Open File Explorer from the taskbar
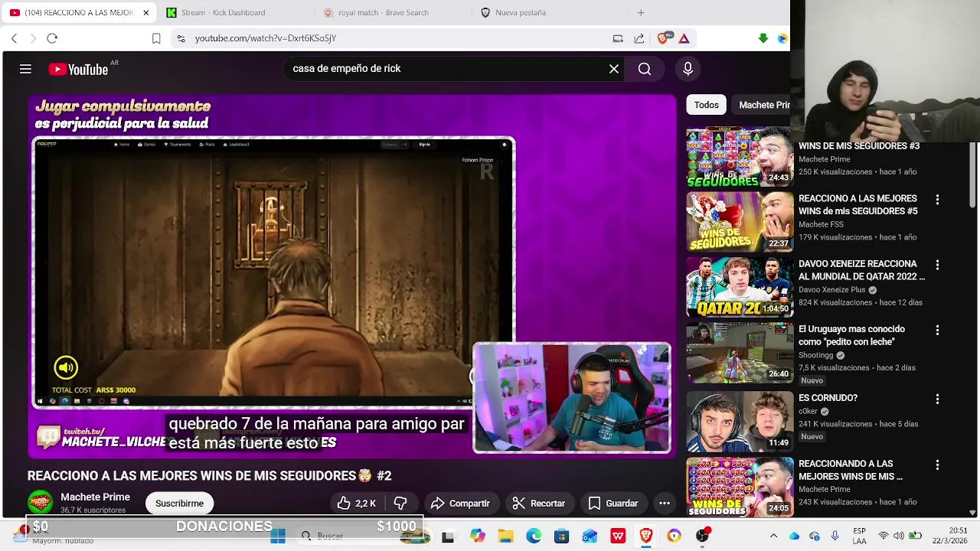 (505, 536)
